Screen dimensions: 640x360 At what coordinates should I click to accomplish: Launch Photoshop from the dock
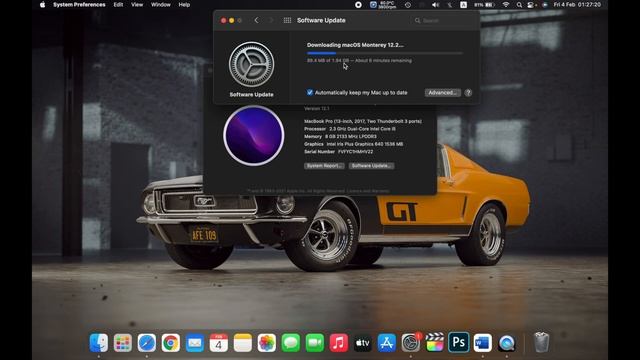pyautogui.click(x=459, y=342)
